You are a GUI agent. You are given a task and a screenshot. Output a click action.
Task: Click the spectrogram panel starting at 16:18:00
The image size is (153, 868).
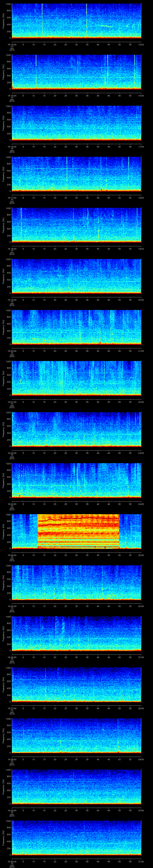(x=76, y=225)
